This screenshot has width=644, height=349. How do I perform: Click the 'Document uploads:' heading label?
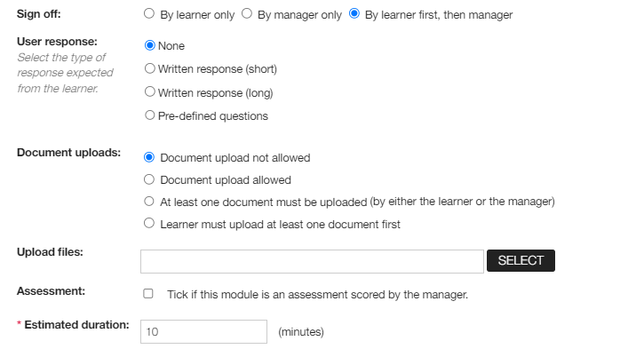click(68, 153)
